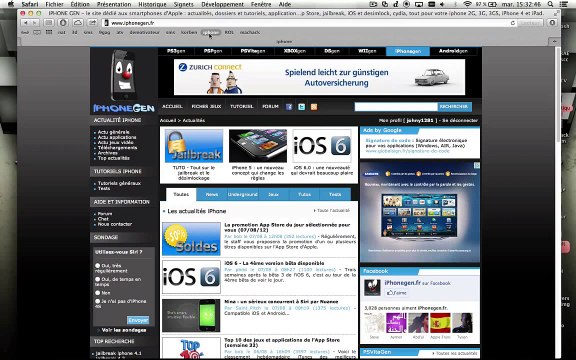Screen dimensions: 576x360
Task: Open iCloud Tabs cloud icon
Action: tap(78, 23)
